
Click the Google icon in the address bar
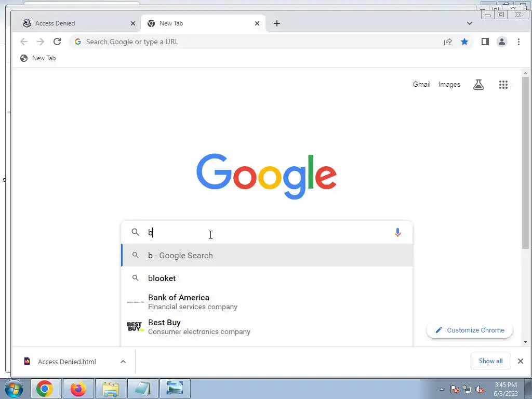[x=78, y=42]
